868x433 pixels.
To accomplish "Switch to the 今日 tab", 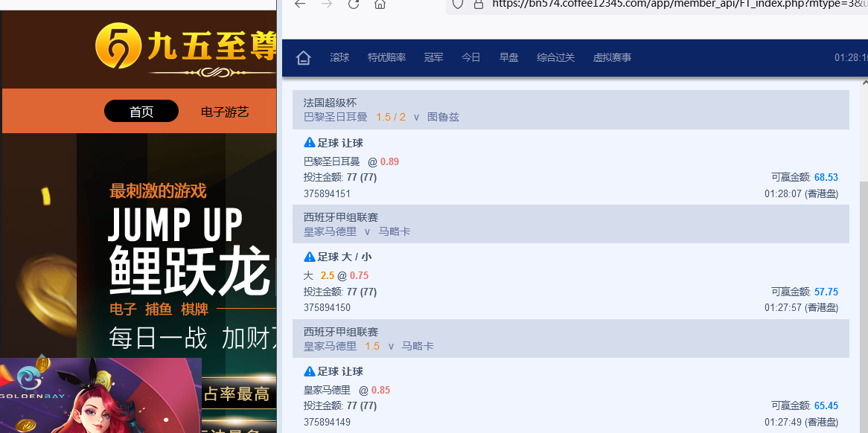I will point(471,57).
